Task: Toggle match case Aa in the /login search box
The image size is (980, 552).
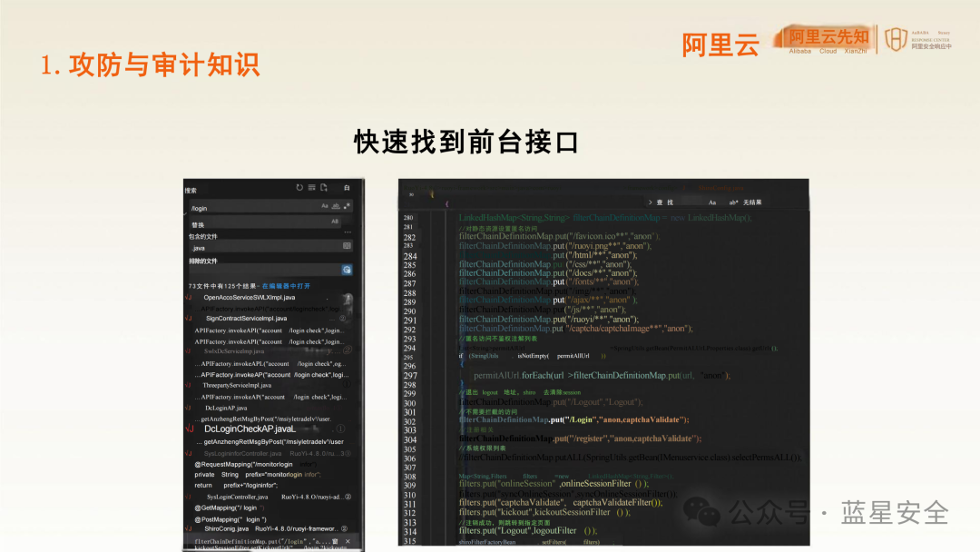Action: (x=325, y=206)
